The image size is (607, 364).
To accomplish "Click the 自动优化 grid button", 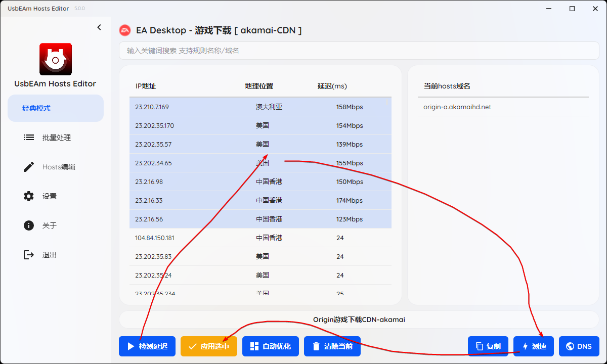I will click(271, 346).
